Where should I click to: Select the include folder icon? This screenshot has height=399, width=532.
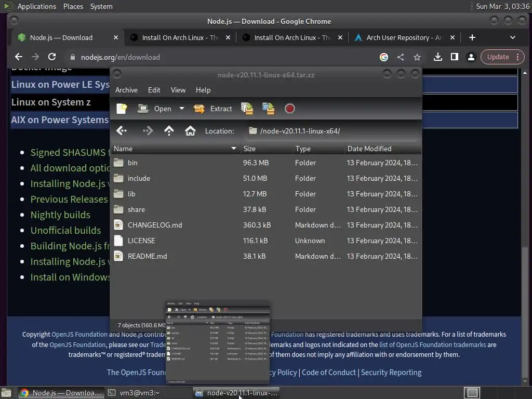(x=118, y=178)
